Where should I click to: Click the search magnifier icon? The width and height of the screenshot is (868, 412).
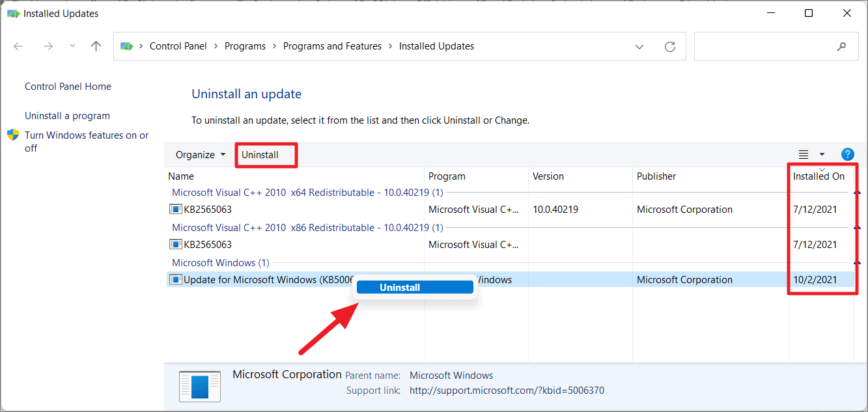(x=841, y=46)
